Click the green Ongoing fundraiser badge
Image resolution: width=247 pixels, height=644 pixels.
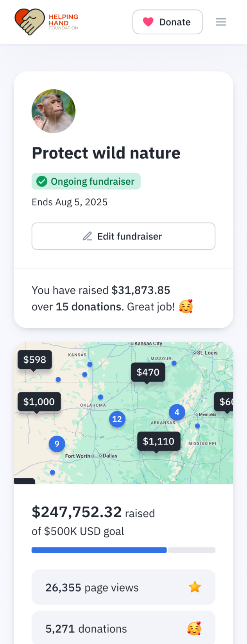(86, 182)
